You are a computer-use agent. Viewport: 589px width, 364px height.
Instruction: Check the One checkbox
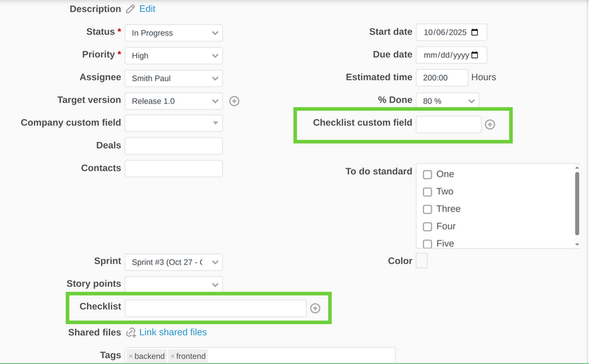[x=427, y=175]
